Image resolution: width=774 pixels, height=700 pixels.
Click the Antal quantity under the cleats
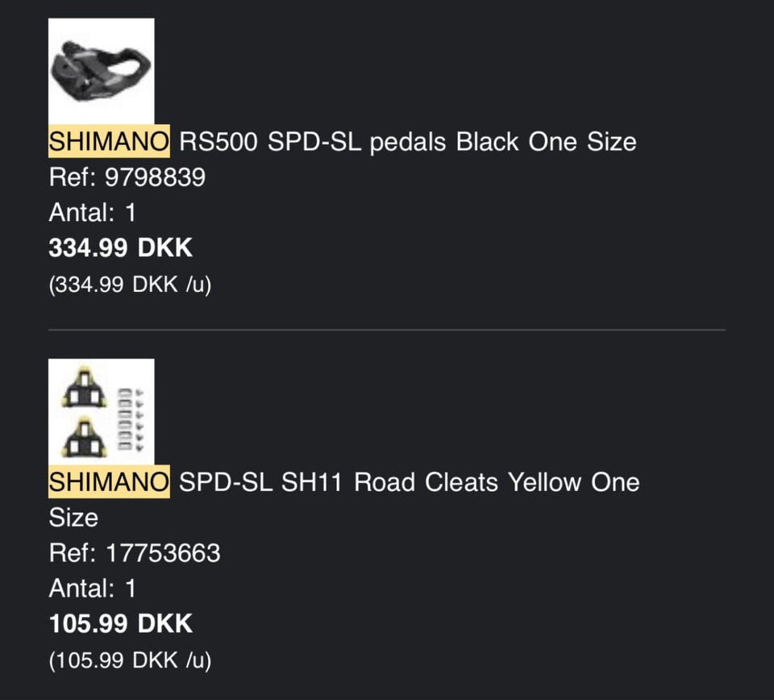point(93,589)
